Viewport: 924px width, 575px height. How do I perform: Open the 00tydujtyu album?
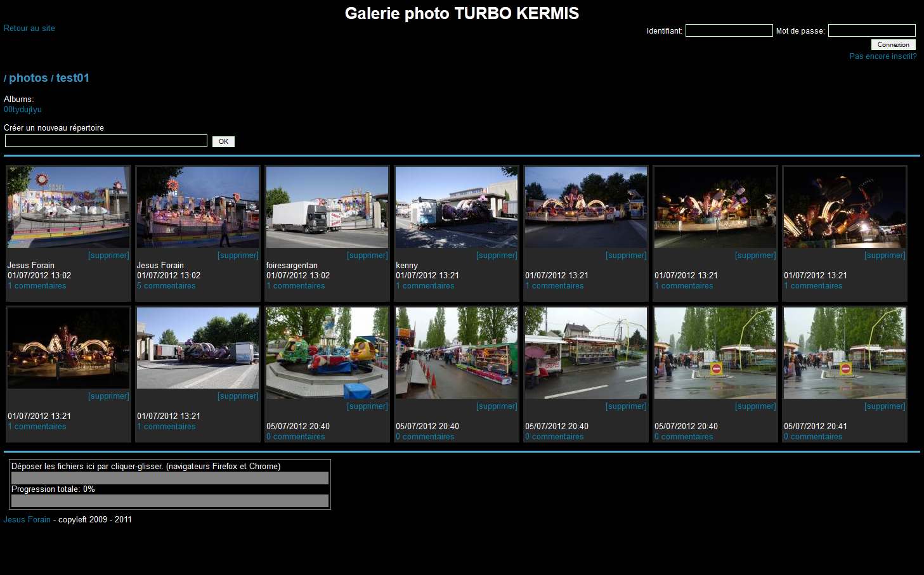point(23,110)
